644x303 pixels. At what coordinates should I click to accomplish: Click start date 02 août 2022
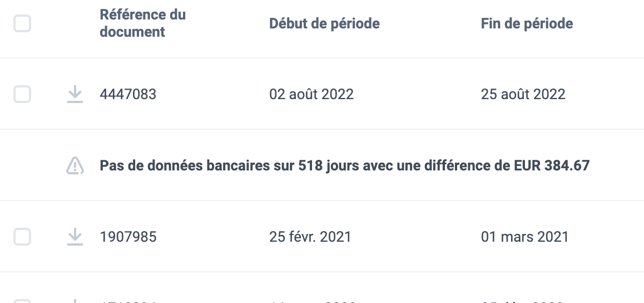coord(311,94)
